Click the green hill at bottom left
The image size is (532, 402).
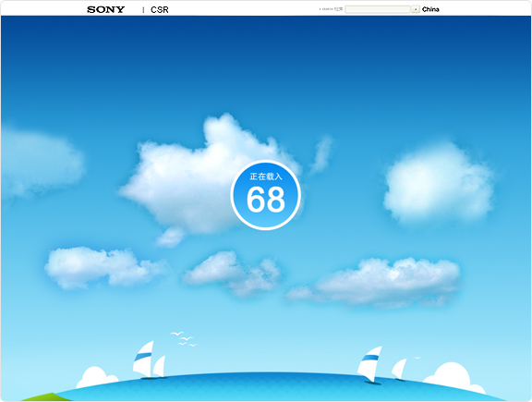46,396
